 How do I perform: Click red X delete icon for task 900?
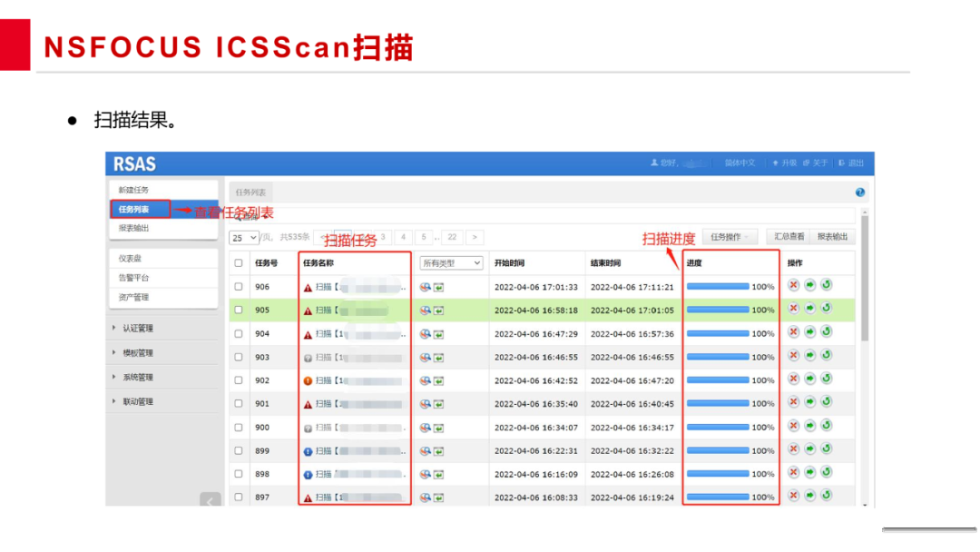pyautogui.click(x=793, y=426)
